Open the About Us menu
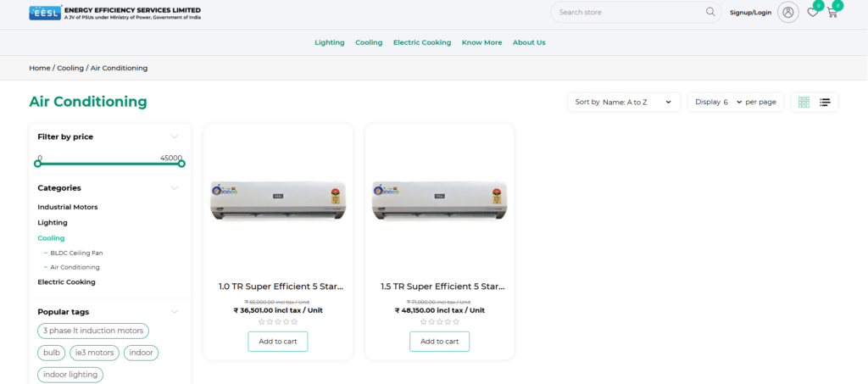Viewport: 868px width, 384px height. coord(529,42)
